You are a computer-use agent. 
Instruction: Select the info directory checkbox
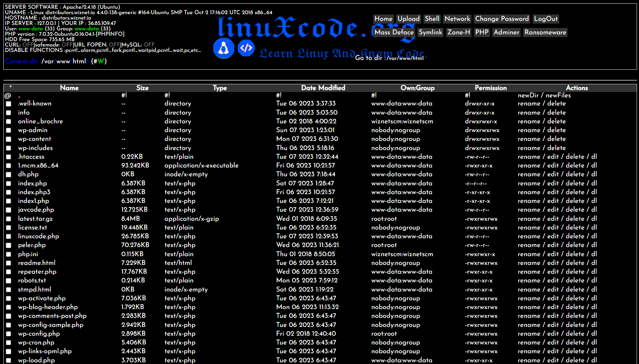tap(8, 113)
